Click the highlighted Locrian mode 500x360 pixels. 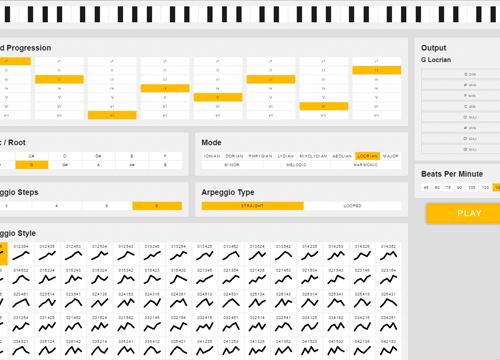[367, 156]
